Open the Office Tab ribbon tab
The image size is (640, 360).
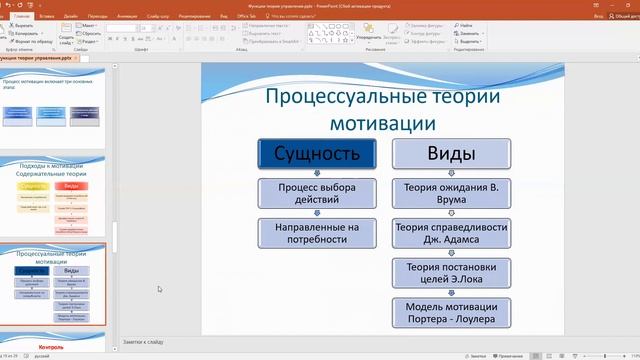tap(246, 16)
